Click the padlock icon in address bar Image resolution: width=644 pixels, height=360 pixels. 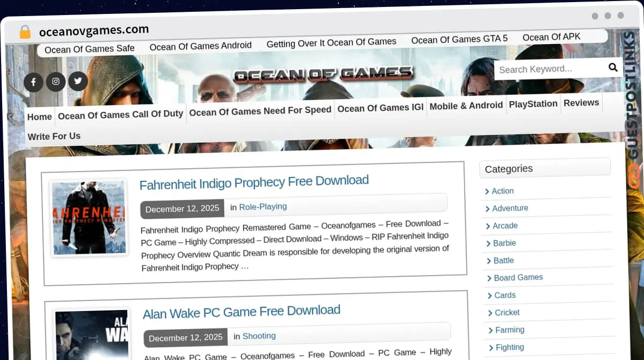pyautogui.click(x=25, y=32)
